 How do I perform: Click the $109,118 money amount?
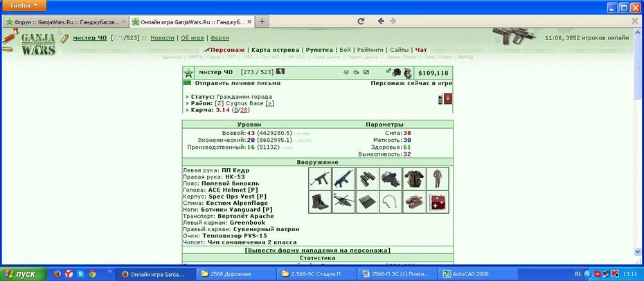pos(433,73)
